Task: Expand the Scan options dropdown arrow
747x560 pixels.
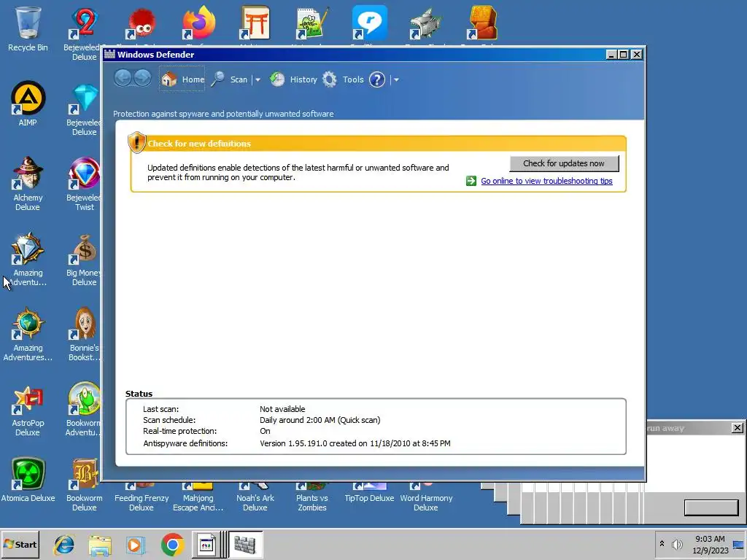Action: click(x=258, y=80)
